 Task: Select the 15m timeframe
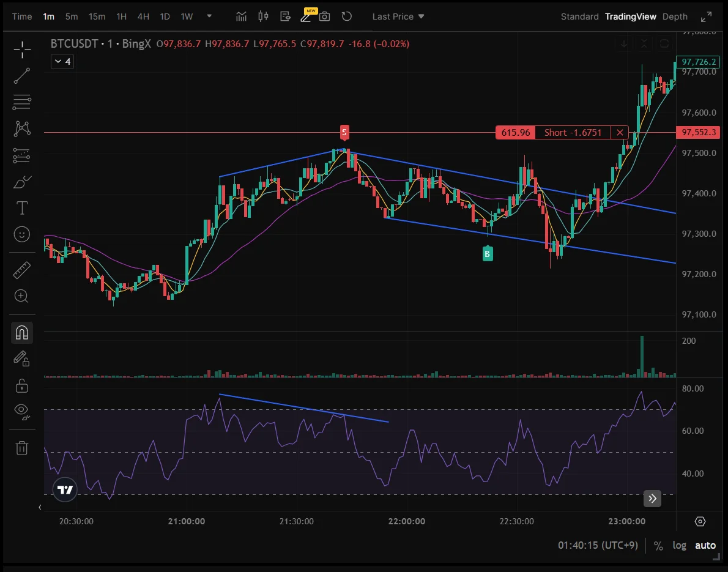pyautogui.click(x=97, y=17)
